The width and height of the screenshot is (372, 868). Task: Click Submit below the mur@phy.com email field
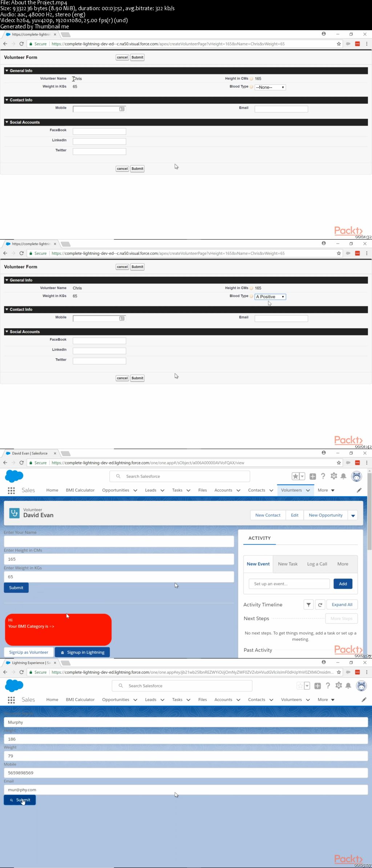pos(20,800)
